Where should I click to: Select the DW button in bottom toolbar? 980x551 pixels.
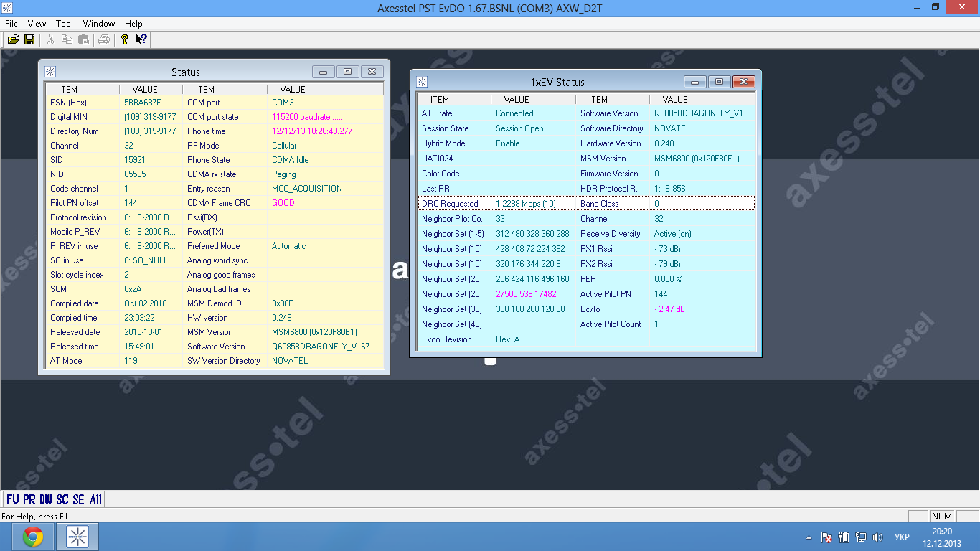click(x=46, y=499)
